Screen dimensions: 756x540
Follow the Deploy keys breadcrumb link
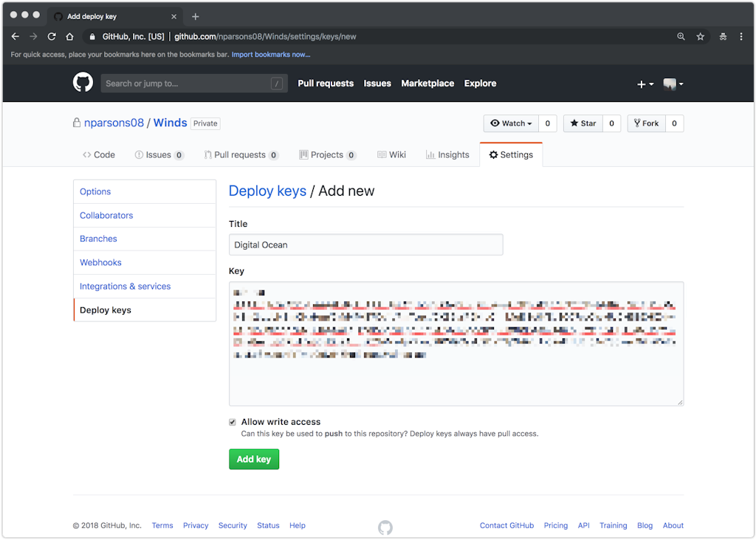pyautogui.click(x=267, y=191)
